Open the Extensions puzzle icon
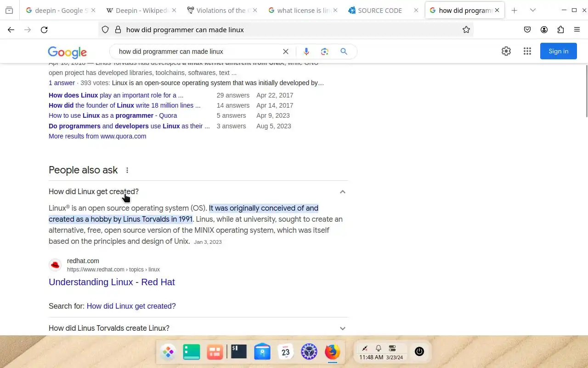The image size is (588, 368). click(x=560, y=29)
